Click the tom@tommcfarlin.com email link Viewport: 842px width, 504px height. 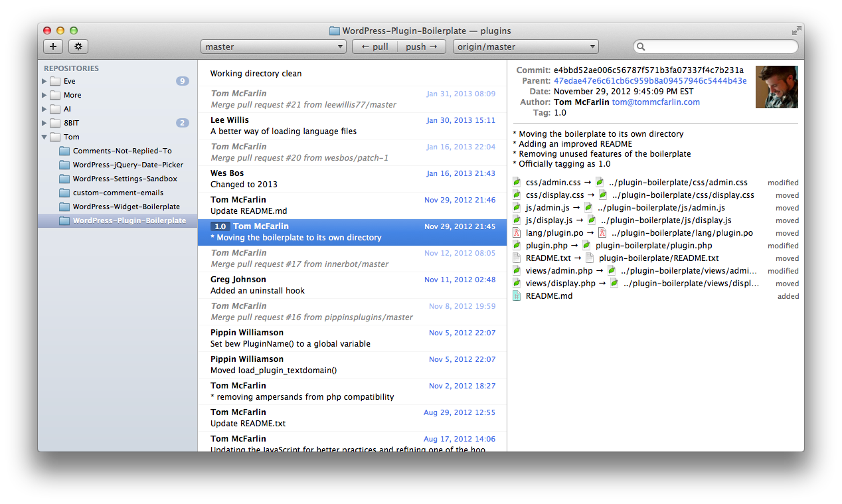tap(656, 102)
